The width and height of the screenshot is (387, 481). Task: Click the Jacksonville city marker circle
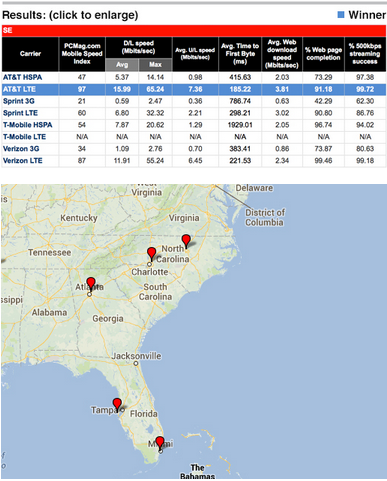136,363
